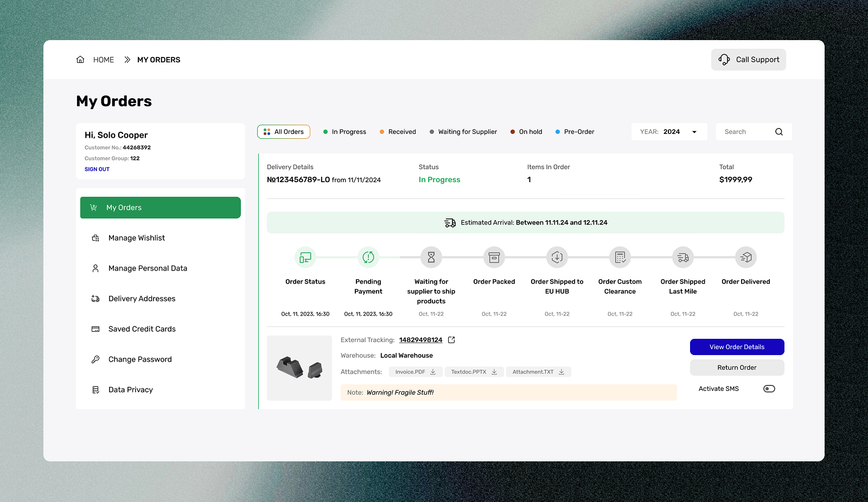Image resolution: width=868 pixels, height=502 pixels.
Task: Download the Textdoc.PPTX attachment
Action: coord(494,372)
